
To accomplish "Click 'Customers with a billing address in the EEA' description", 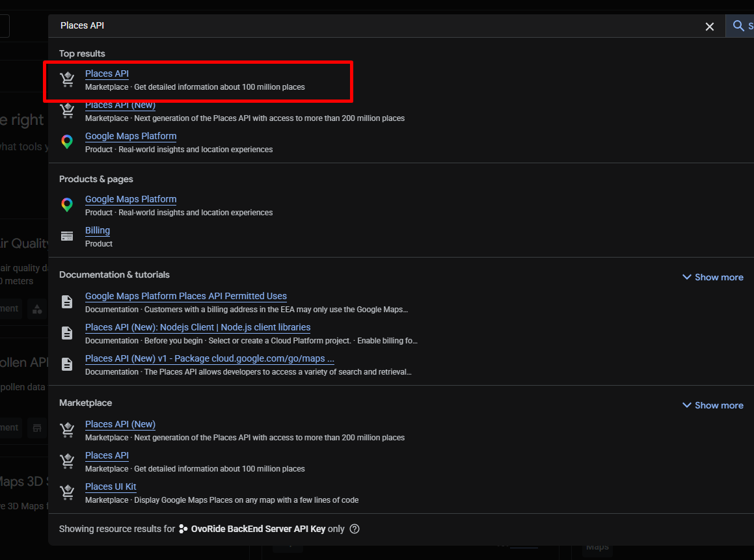I will (276, 310).
